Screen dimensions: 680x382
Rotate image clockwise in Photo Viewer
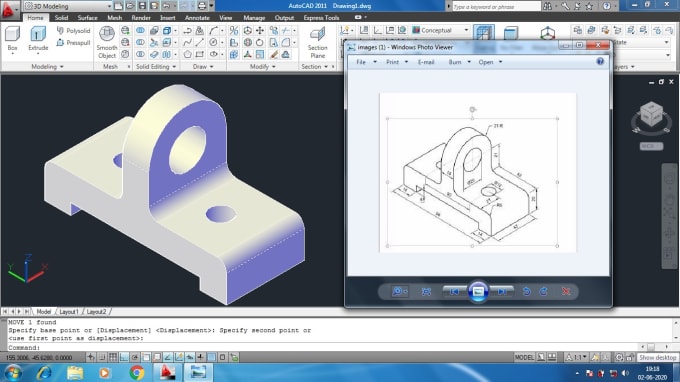(x=543, y=291)
